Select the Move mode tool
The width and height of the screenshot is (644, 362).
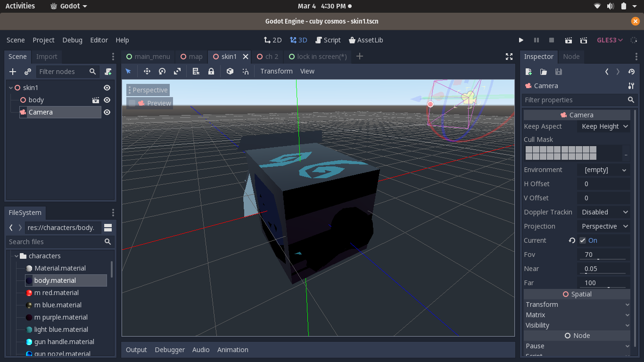coord(147,71)
